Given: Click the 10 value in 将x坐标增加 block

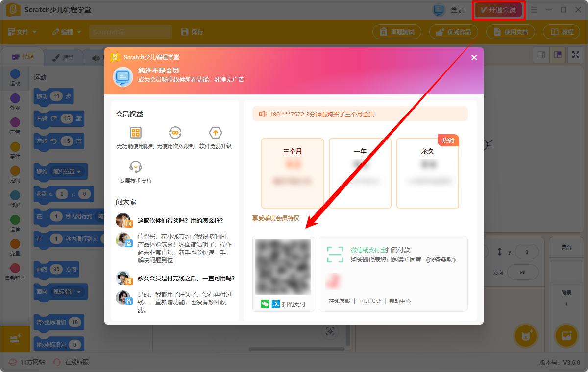Looking at the screenshot, I should pyautogui.click(x=74, y=322).
